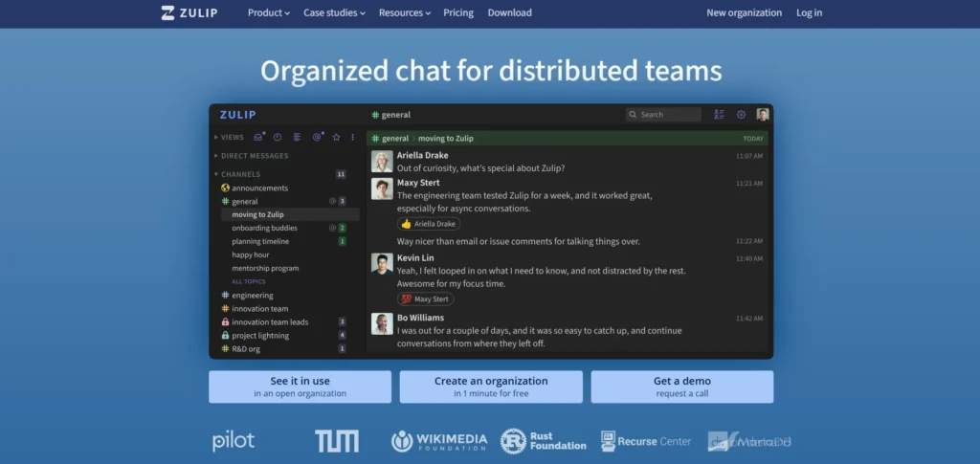Open the combined feed icon
This screenshot has height=464, width=980.
coord(297,138)
